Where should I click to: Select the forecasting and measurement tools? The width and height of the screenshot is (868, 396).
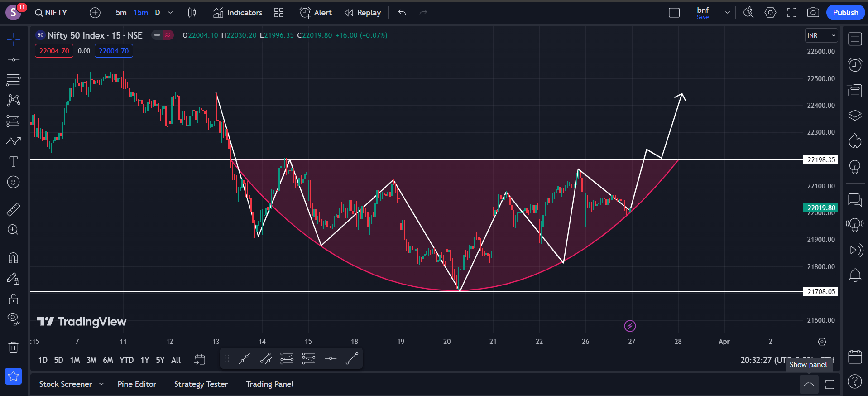(x=14, y=121)
